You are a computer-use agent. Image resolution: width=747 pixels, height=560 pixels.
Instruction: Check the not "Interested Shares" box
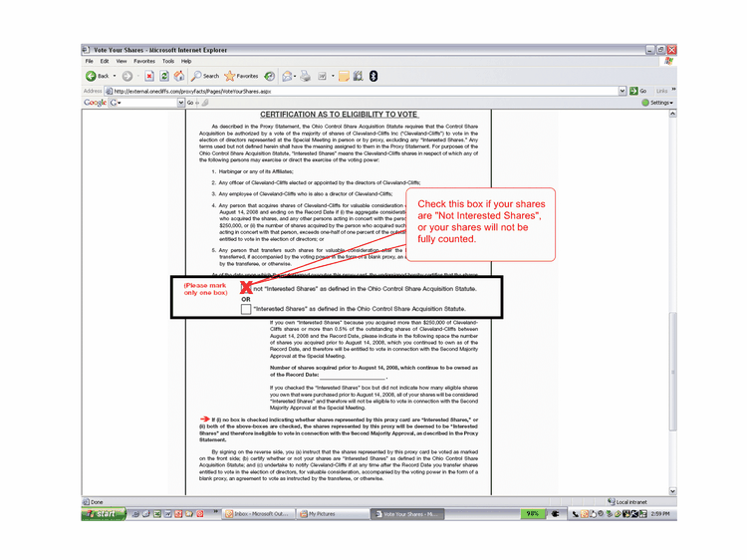pos(246,289)
